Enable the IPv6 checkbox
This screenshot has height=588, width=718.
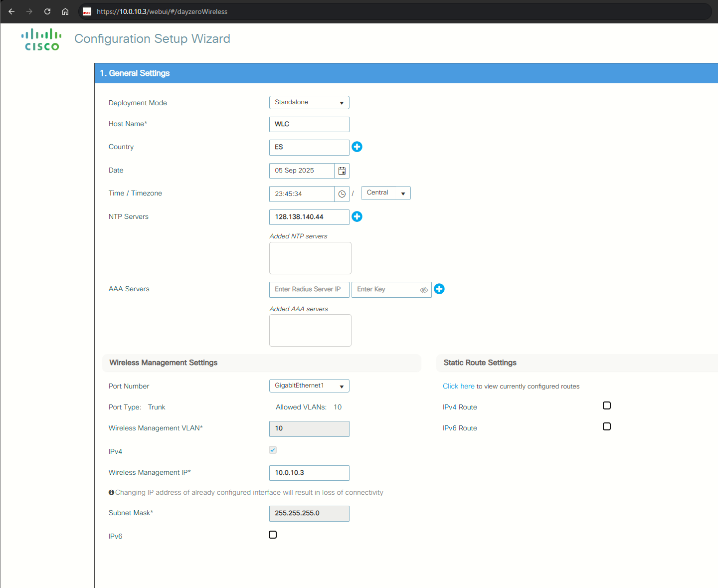(x=273, y=535)
